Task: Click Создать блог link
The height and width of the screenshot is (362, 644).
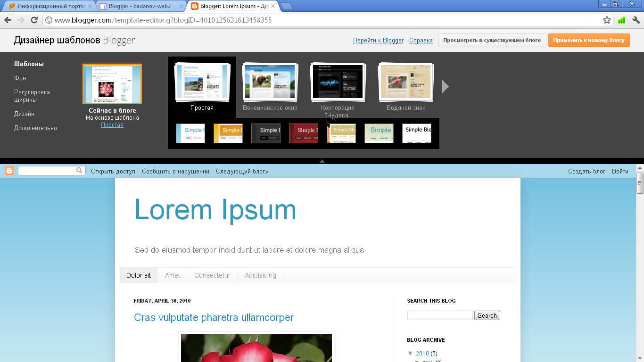Action: (586, 171)
